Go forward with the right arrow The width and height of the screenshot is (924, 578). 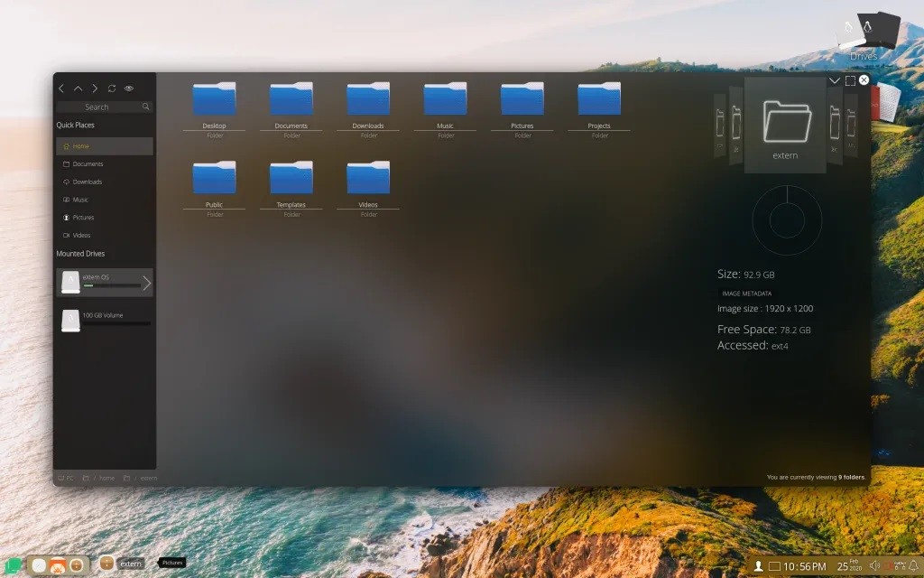click(x=95, y=89)
